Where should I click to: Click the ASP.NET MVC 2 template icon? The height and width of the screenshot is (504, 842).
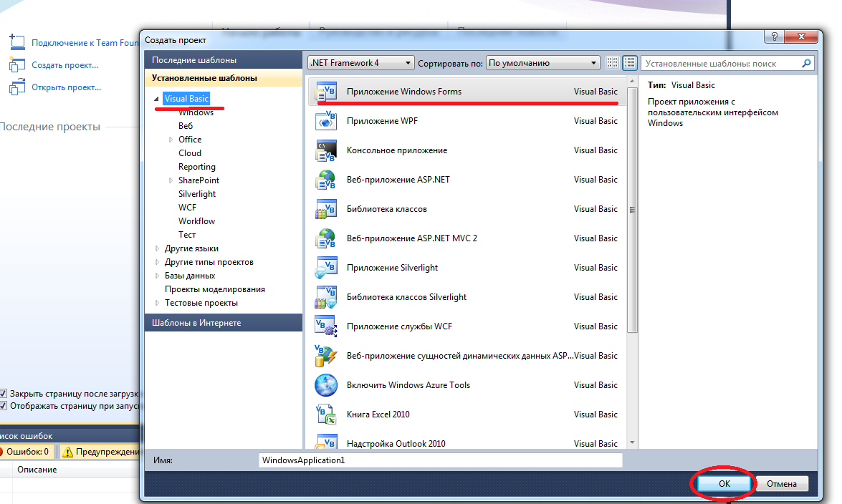[326, 238]
